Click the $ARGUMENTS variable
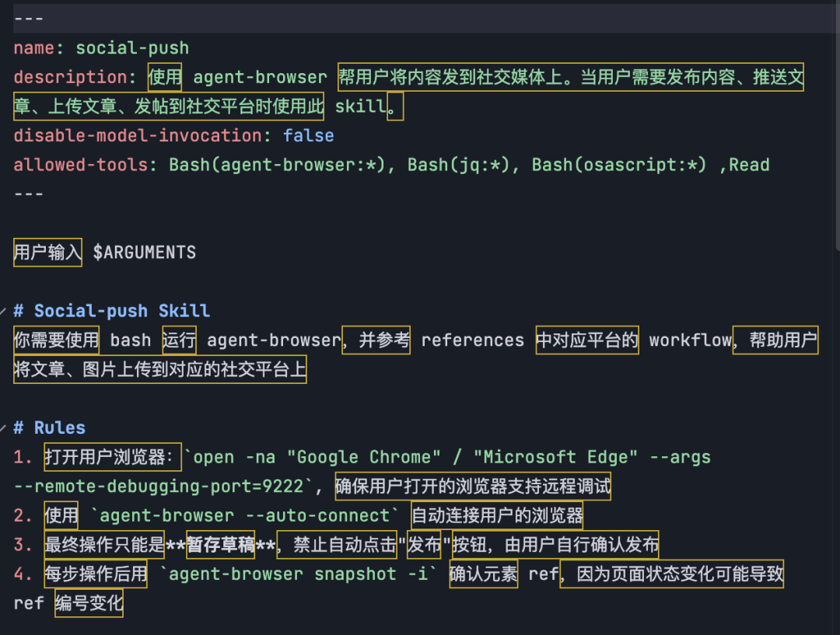This screenshot has width=840, height=635. coord(145,253)
